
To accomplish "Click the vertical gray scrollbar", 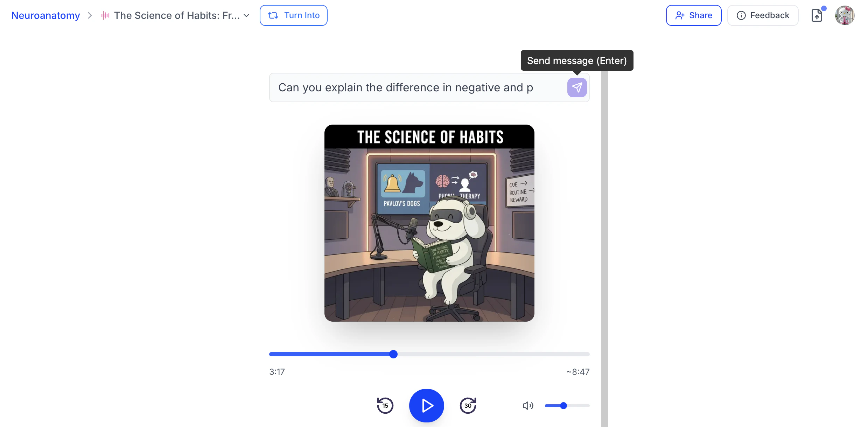I will (604, 245).
